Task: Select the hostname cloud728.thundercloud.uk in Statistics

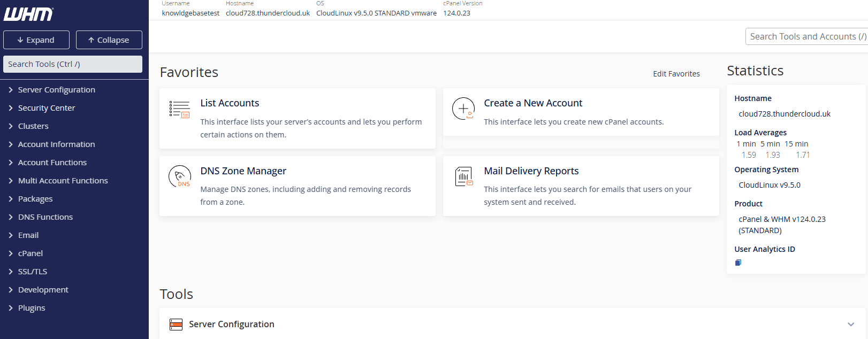Action: coord(785,114)
